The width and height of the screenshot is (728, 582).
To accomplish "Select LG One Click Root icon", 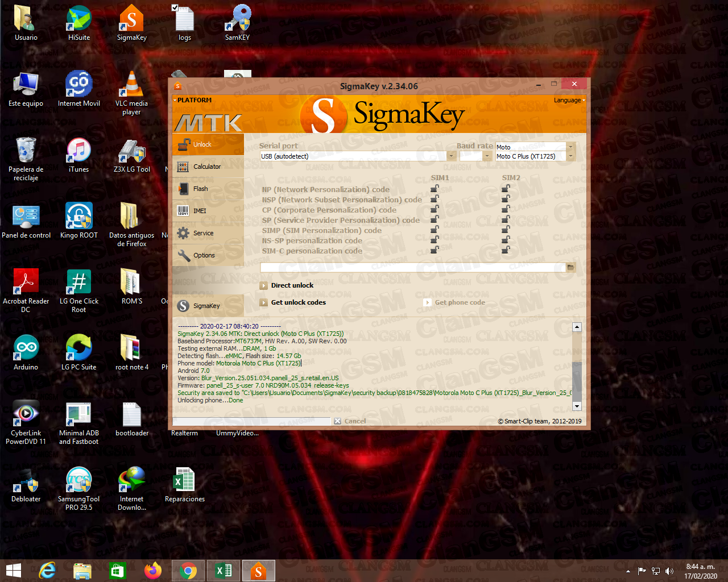I will click(x=79, y=292).
